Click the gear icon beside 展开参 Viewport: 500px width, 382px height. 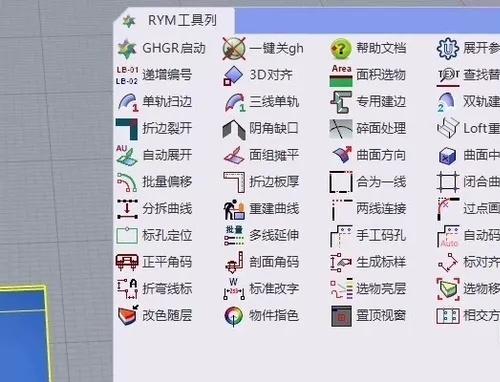[x=448, y=49]
